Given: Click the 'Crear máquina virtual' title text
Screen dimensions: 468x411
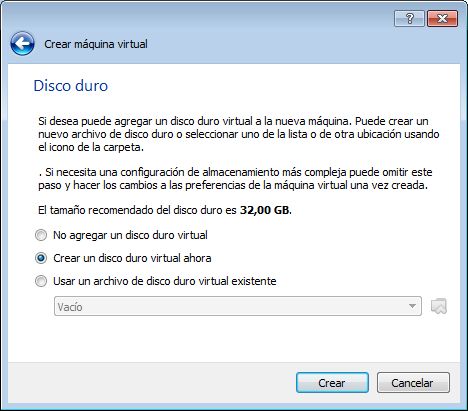Looking at the screenshot, I should 96,44.
